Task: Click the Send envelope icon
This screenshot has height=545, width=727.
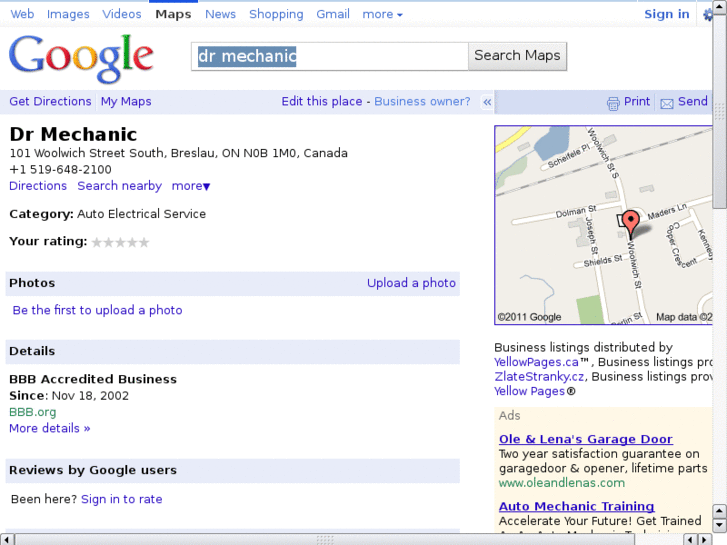Action: click(x=667, y=103)
